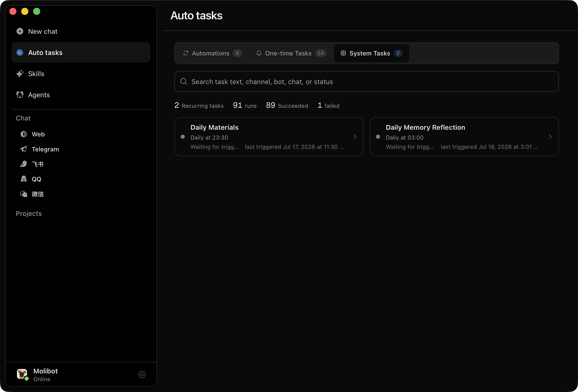The width and height of the screenshot is (578, 392).
Task: Click 'last triggered Jul 18, 2026' text
Action: point(489,147)
